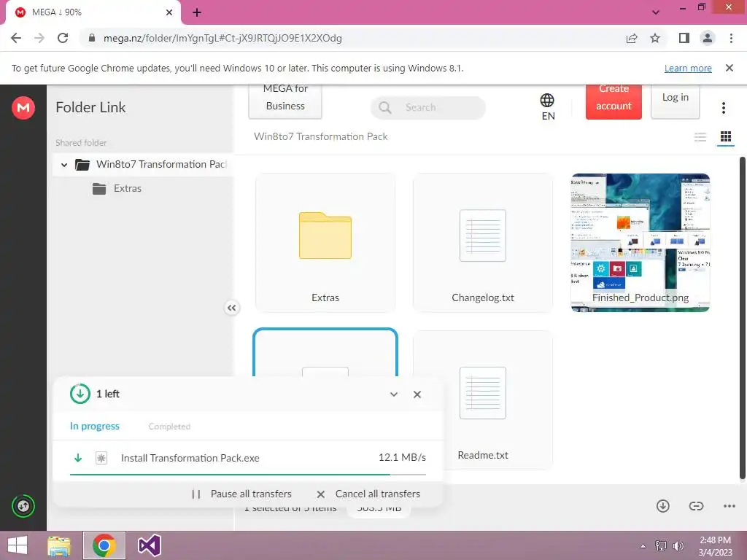Close the transfers panel
This screenshot has width=747, height=560.
417,394
